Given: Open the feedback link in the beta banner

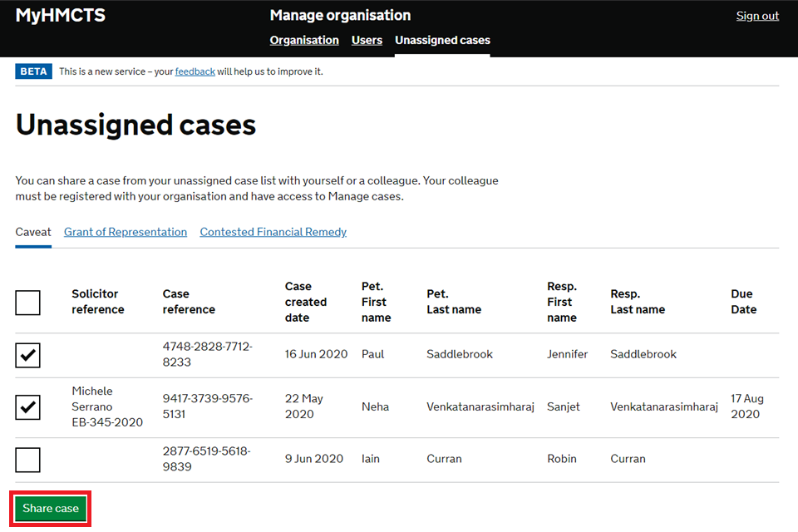Looking at the screenshot, I should 195,71.
